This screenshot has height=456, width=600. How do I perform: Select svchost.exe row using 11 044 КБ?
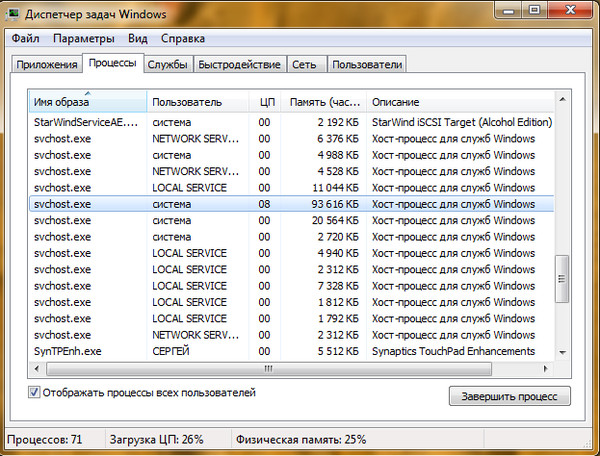[292, 188]
